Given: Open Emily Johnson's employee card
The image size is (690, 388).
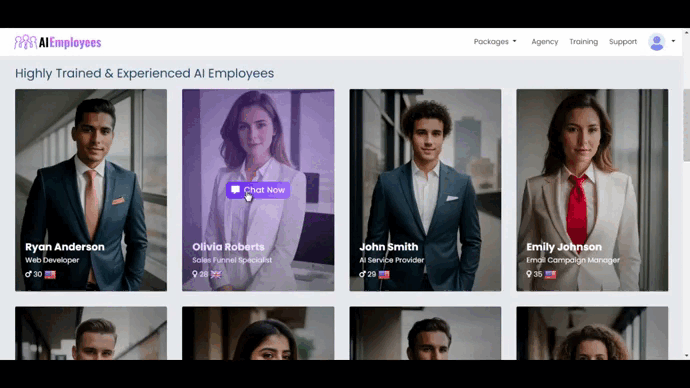Looking at the screenshot, I should coord(592,190).
